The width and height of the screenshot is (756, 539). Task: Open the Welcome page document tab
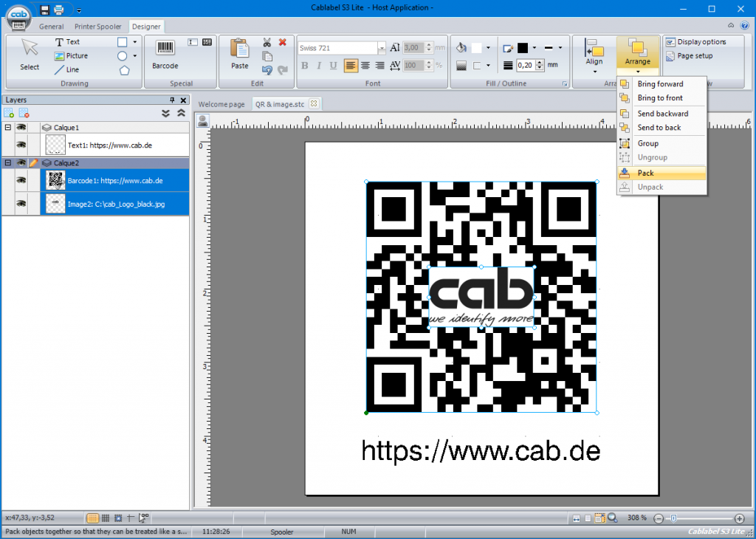pyautogui.click(x=221, y=104)
